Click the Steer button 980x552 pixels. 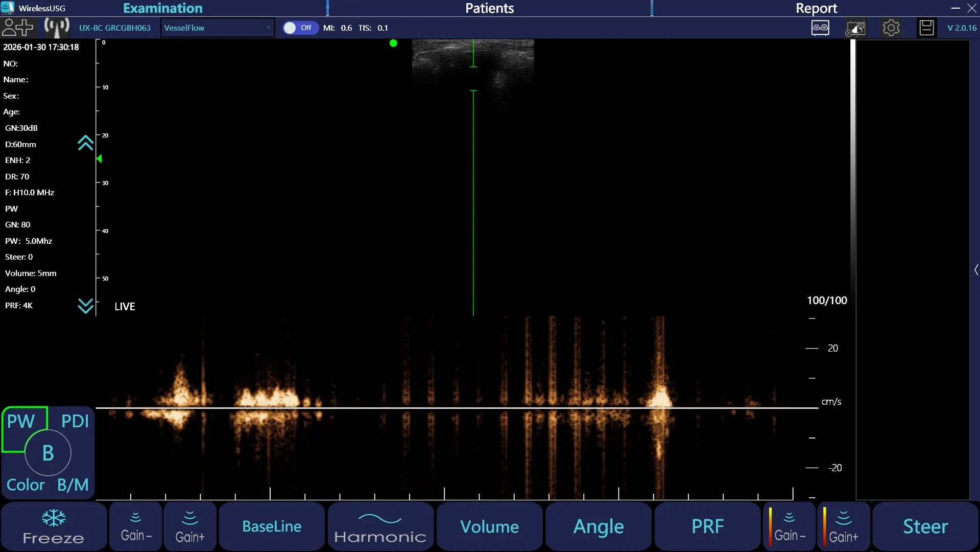pyautogui.click(x=925, y=526)
